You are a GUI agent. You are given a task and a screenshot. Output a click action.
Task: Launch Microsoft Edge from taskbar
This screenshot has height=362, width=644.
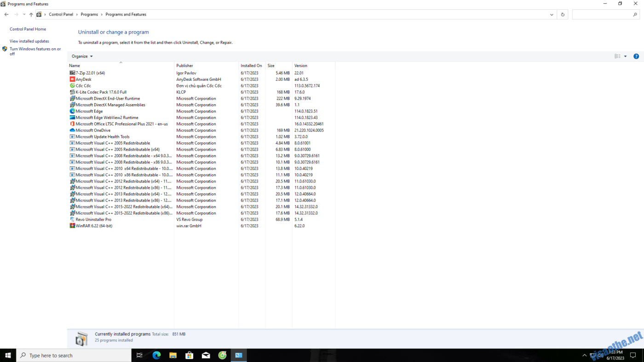pos(156,355)
